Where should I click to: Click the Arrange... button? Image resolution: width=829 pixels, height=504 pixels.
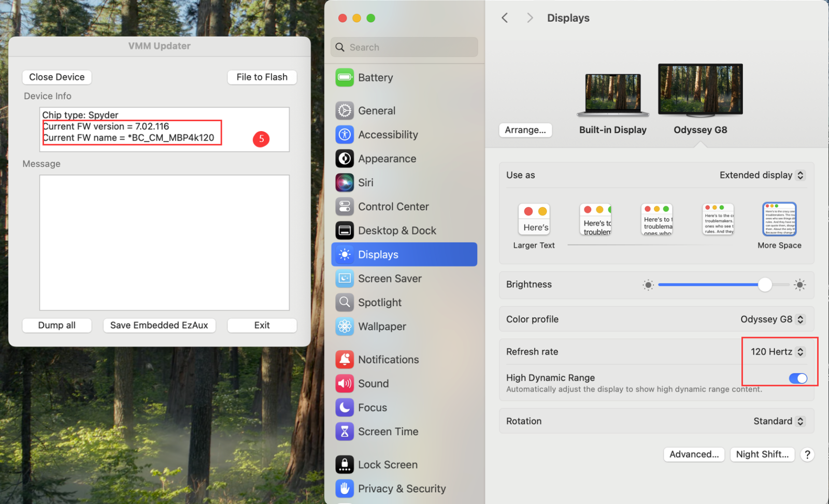(525, 130)
